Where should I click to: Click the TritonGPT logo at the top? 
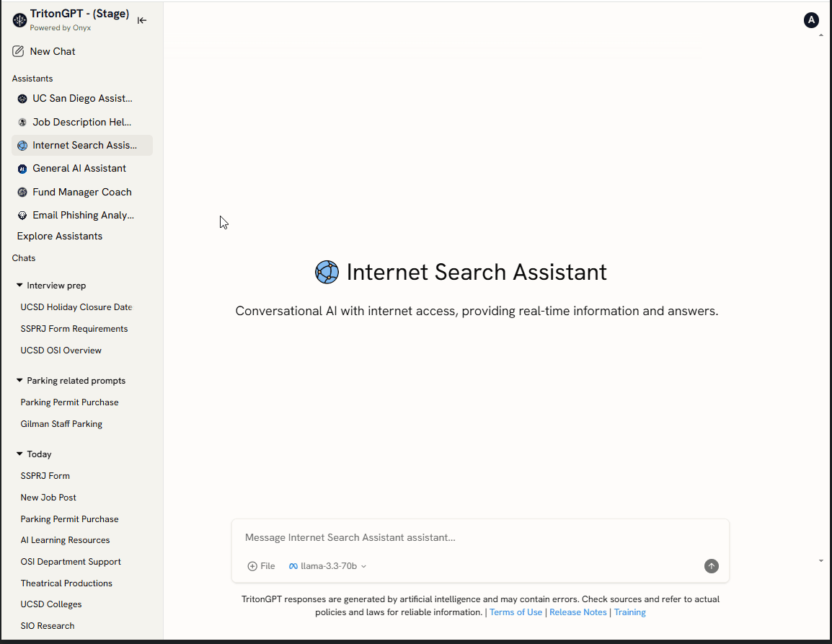click(x=19, y=19)
